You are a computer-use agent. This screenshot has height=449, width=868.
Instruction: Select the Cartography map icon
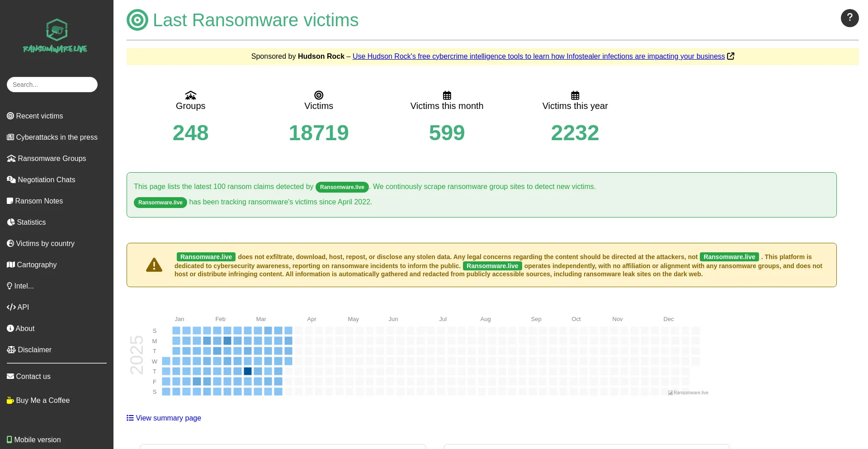pos(11,265)
